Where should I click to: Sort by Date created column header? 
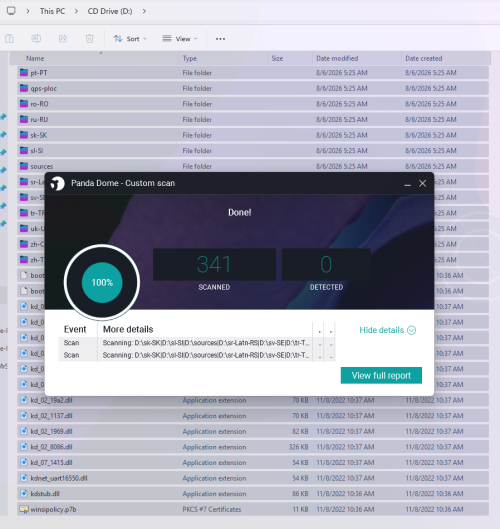coord(424,58)
